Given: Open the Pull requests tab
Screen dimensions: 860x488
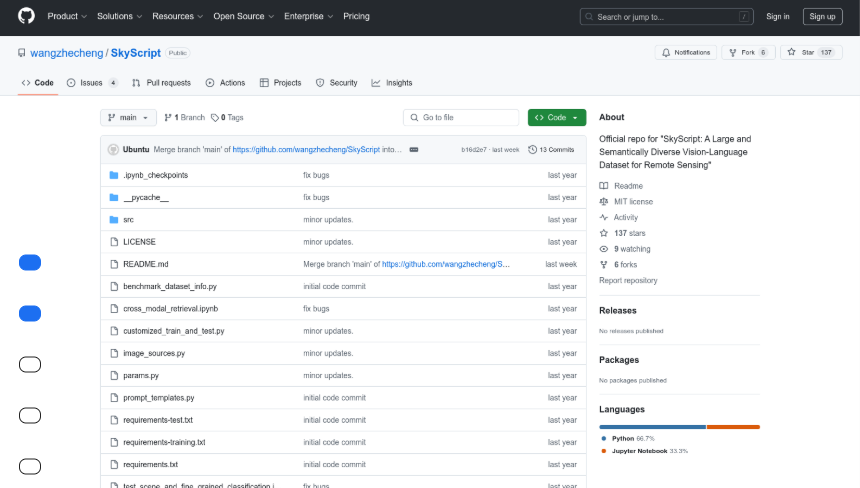Looking at the screenshot, I should click(x=161, y=83).
